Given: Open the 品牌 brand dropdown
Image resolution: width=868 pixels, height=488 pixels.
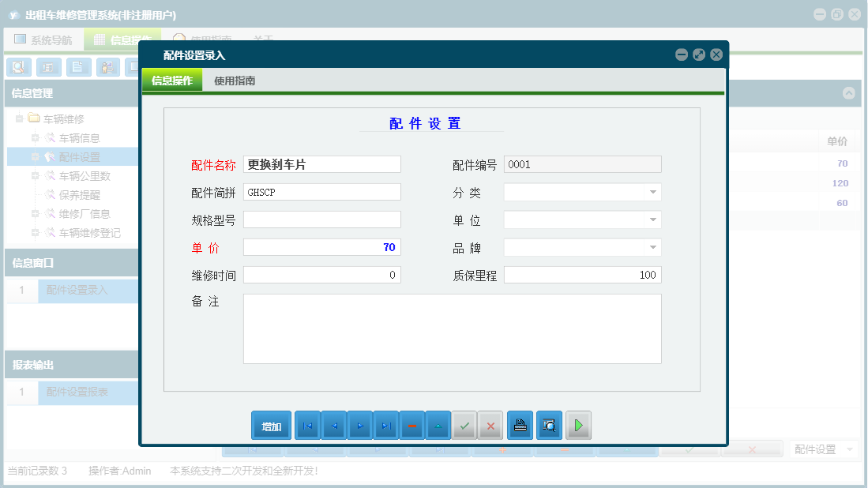Looking at the screenshot, I should [652, 246].
